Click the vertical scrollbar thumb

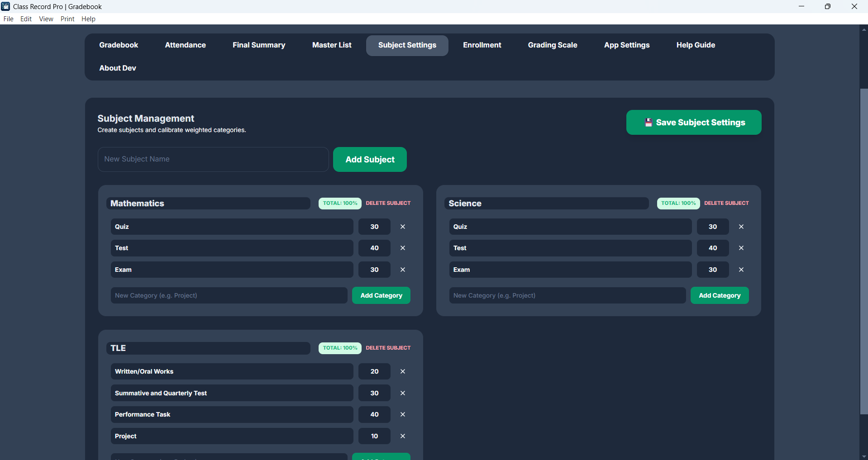click(863, 251)
